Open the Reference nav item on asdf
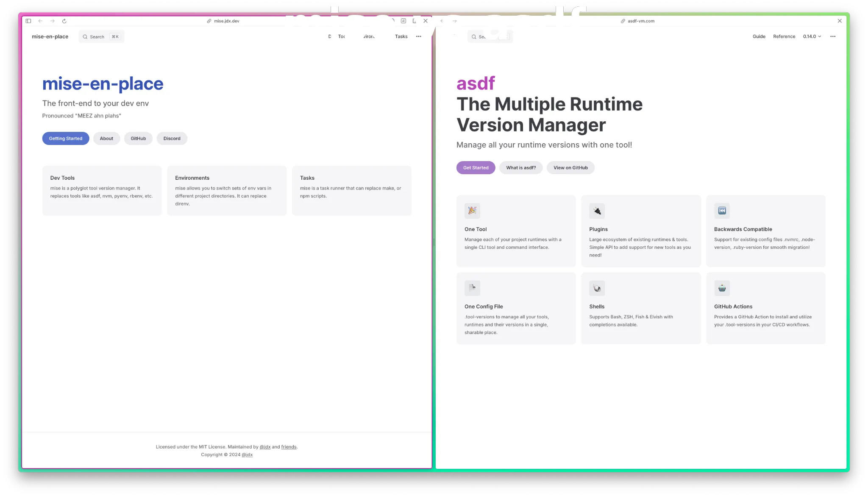 coord(784,36)
